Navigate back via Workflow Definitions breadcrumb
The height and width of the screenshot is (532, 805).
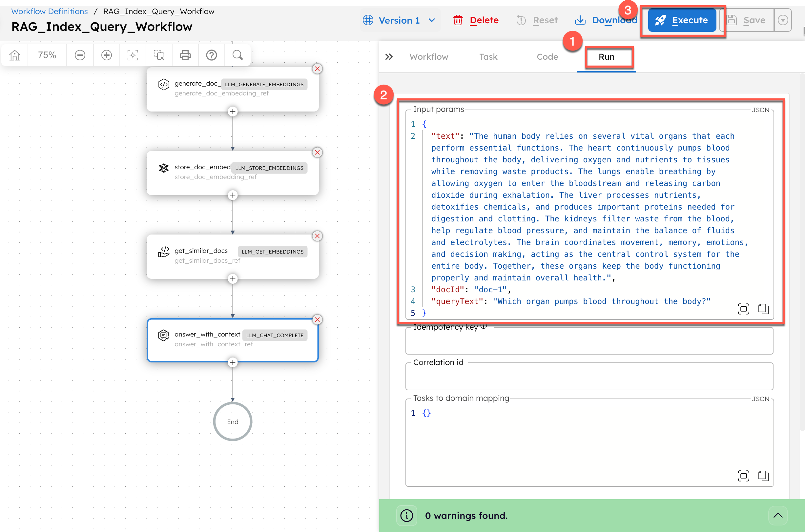[x=49, y=11]
